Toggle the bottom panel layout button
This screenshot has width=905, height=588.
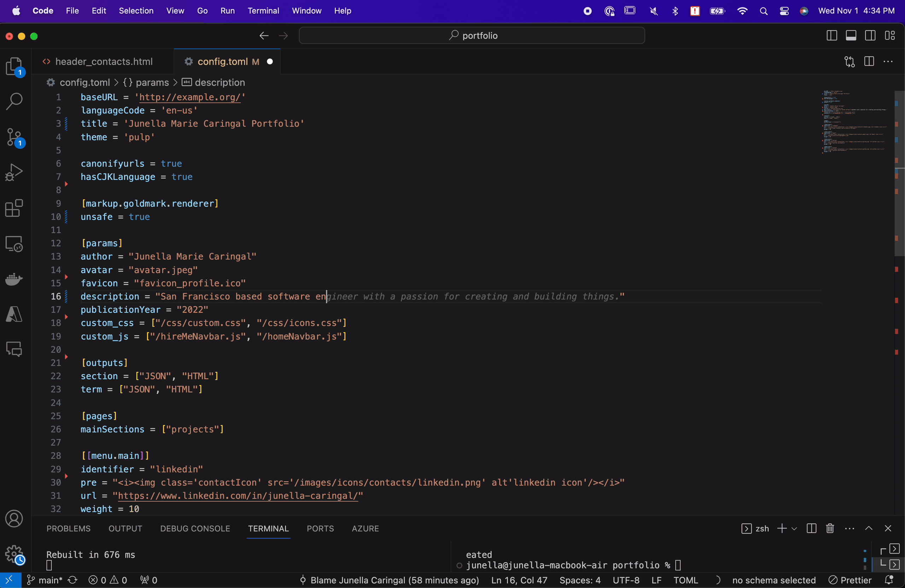[851, 36]
